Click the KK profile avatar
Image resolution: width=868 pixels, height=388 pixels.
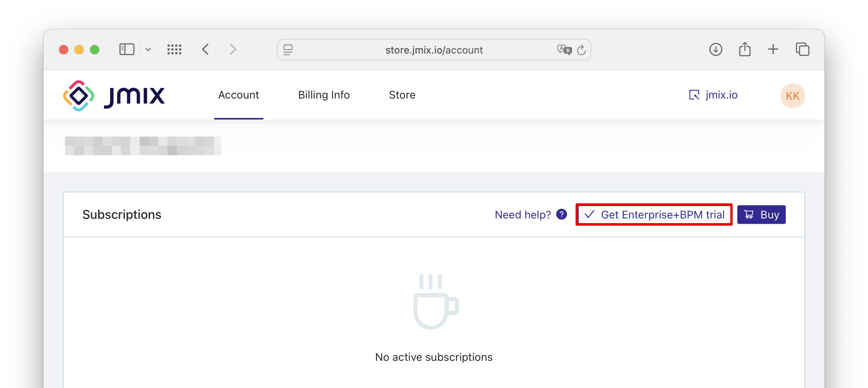[792, 95]
